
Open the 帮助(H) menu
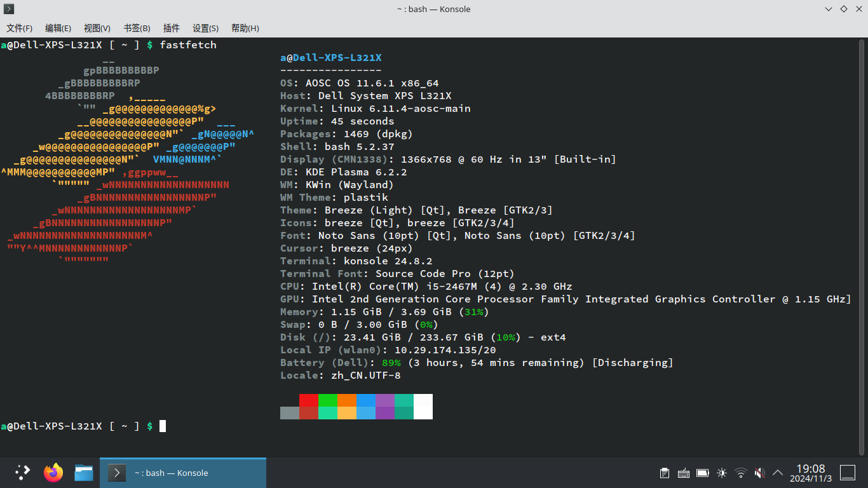(245, 28)
